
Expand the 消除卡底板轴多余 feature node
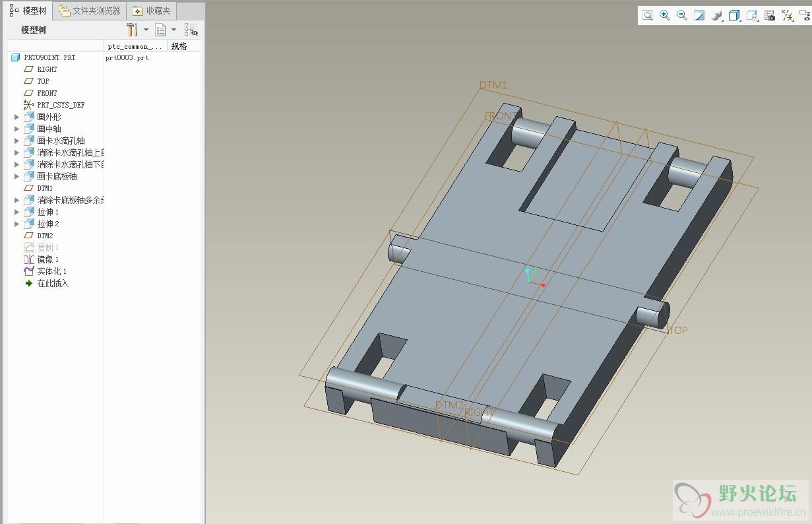(x=17, y=200)
